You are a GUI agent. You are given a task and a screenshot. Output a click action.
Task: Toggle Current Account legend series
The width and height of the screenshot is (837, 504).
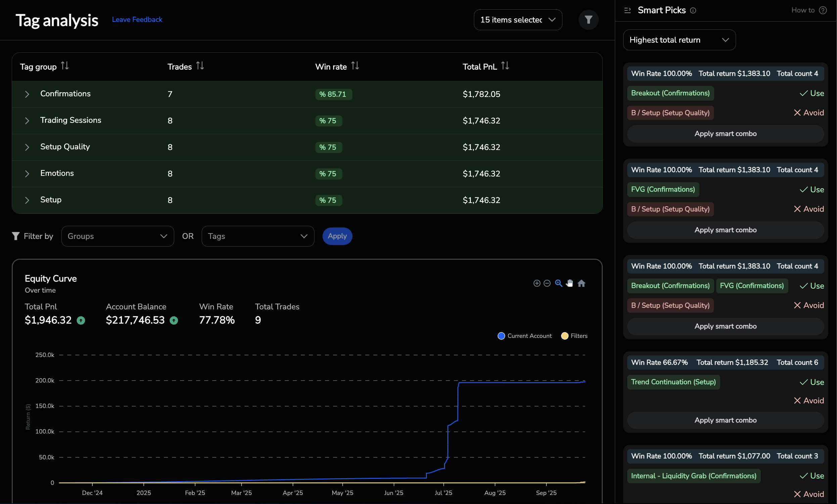[x=525, y=336]
